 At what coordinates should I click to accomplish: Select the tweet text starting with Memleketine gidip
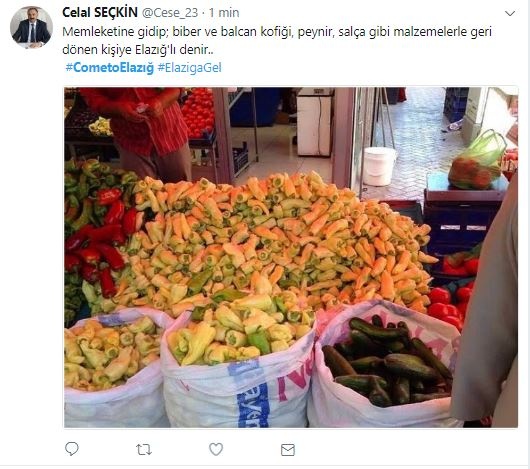tap(276, 41)
